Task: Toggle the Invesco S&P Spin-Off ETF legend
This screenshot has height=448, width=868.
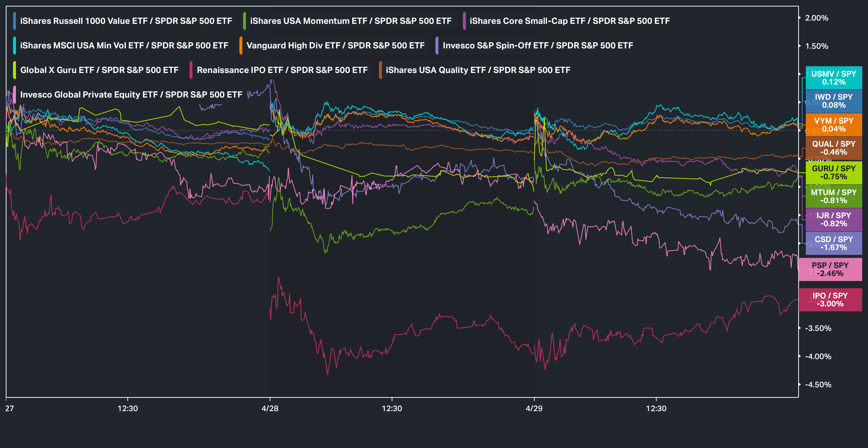Action: [x=537, y=46]
